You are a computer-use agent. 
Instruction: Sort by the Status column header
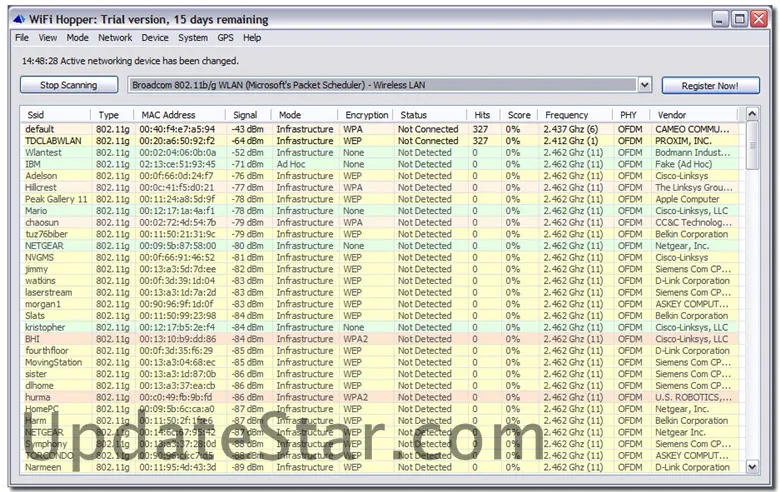click(430, 115)
